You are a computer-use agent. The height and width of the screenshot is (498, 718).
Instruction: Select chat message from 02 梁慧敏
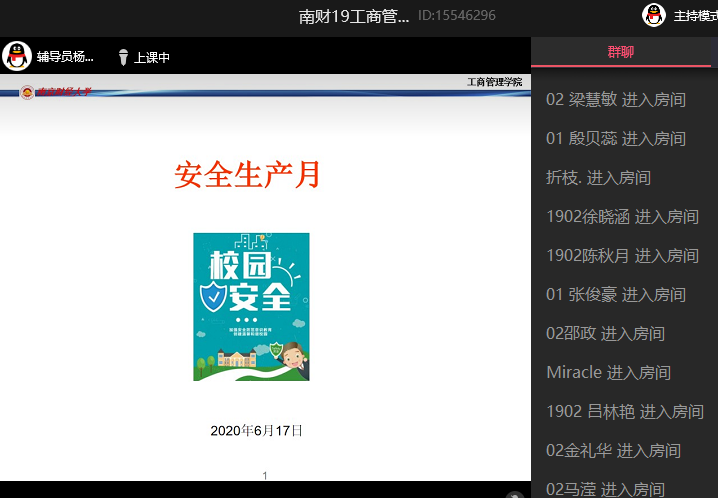pyautogui.click(x=615, y=99)
